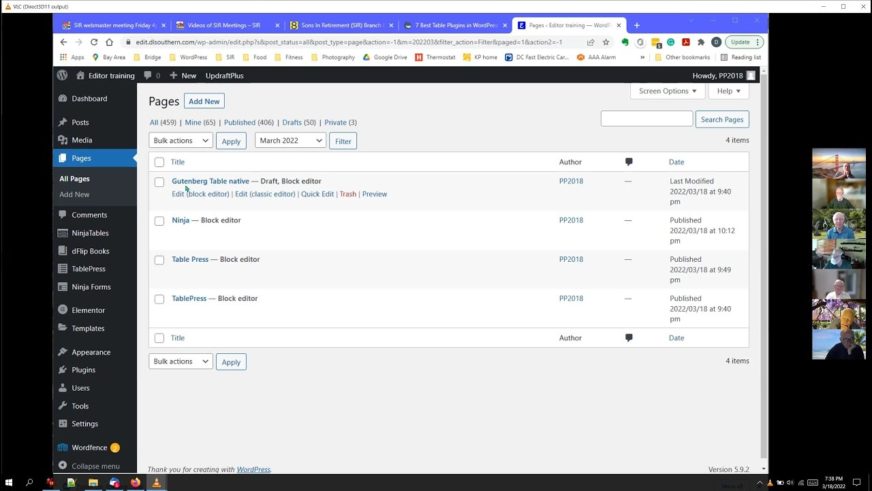
Task: Switch to SIR webmaster meeting tab
Action: (114, 25)
